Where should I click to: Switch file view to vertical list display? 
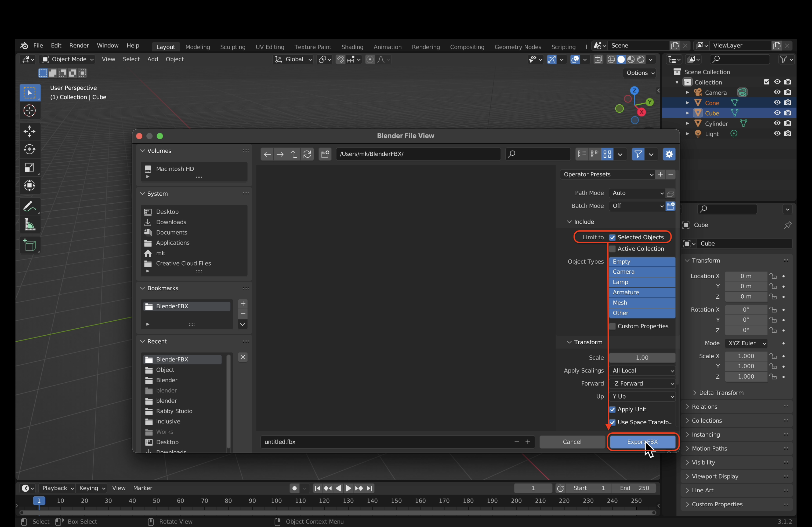click(x=582, y=154)
